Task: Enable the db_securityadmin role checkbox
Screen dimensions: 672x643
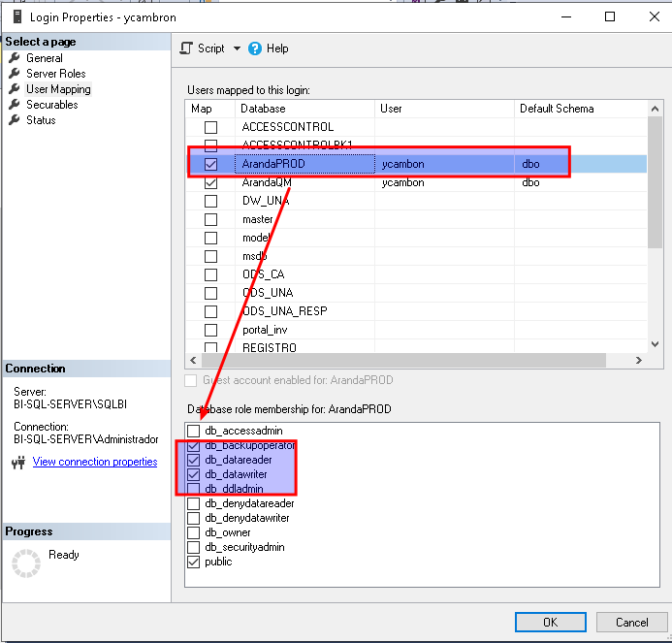Action: pyautogui.click(x=194, y=547)
